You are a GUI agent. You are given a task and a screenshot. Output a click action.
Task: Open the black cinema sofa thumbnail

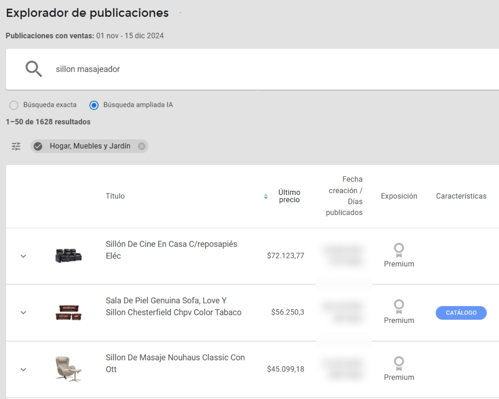pyautogui.click(x=68, y=256)
